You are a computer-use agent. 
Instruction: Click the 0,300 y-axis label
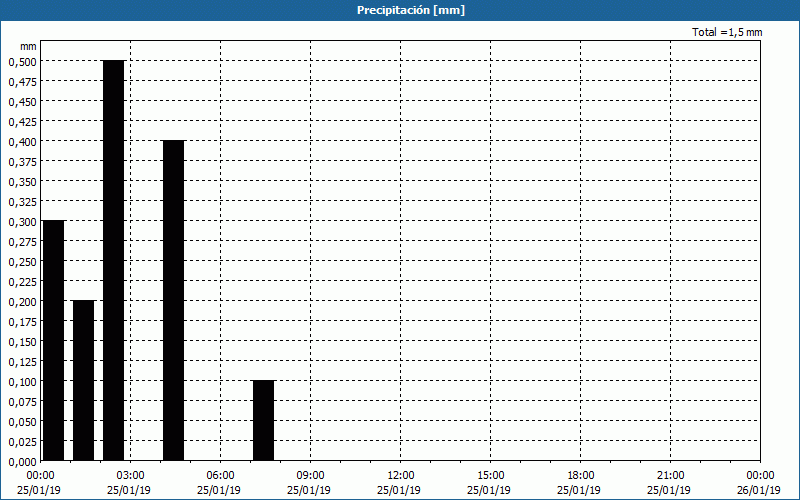[23, 221]
